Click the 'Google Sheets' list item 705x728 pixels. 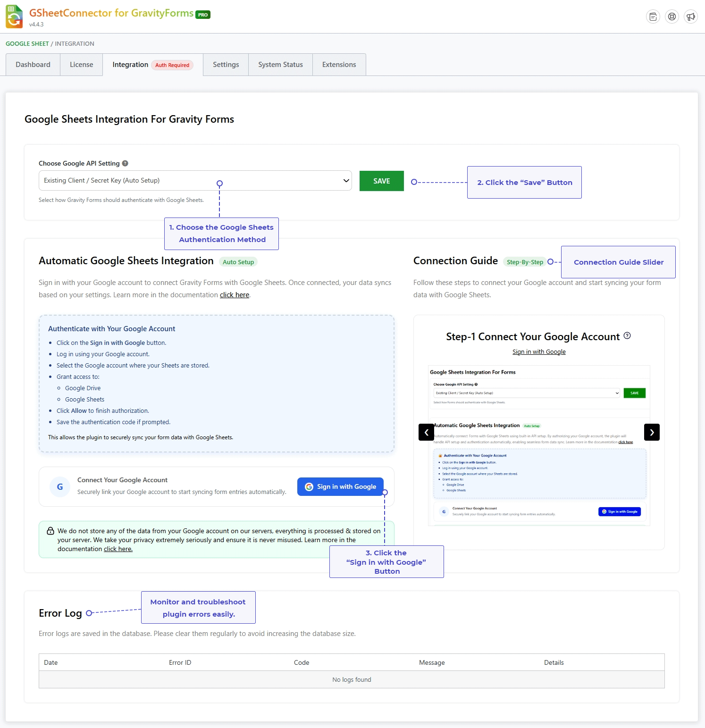click(x=85, y=400)
